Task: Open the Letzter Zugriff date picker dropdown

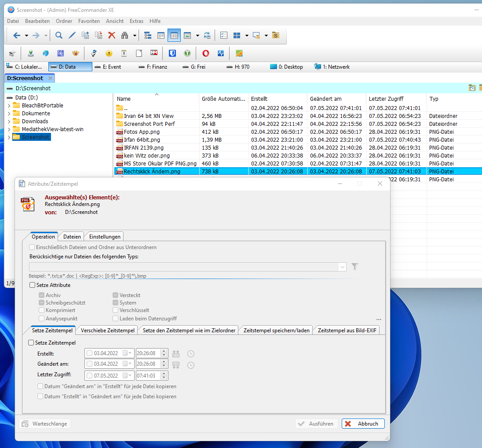Action: (127, 376)
